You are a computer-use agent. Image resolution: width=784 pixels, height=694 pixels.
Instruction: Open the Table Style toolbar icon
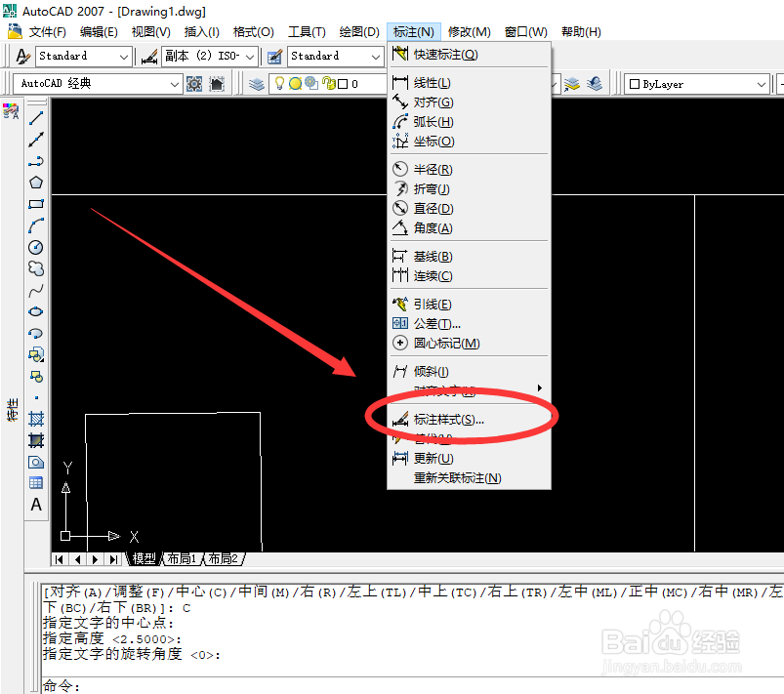pos(274,56)
